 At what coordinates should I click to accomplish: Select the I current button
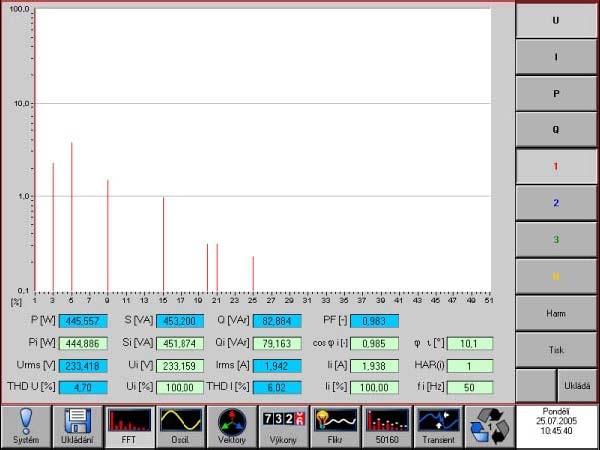pos(556,57)
